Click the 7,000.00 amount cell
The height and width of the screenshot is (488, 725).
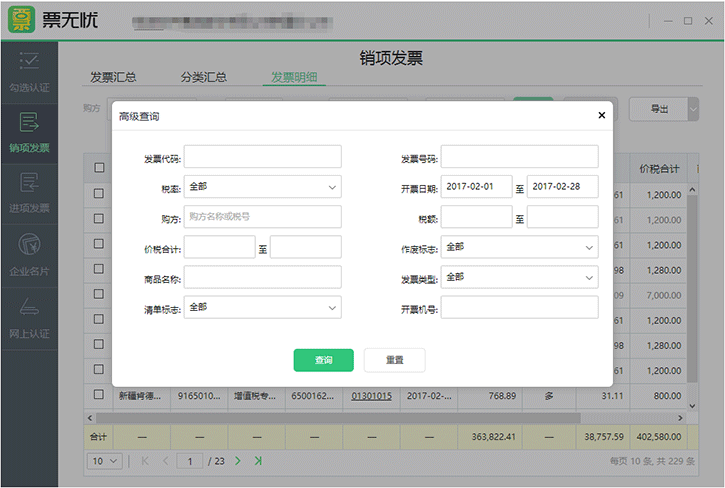[x=658, y=295]
